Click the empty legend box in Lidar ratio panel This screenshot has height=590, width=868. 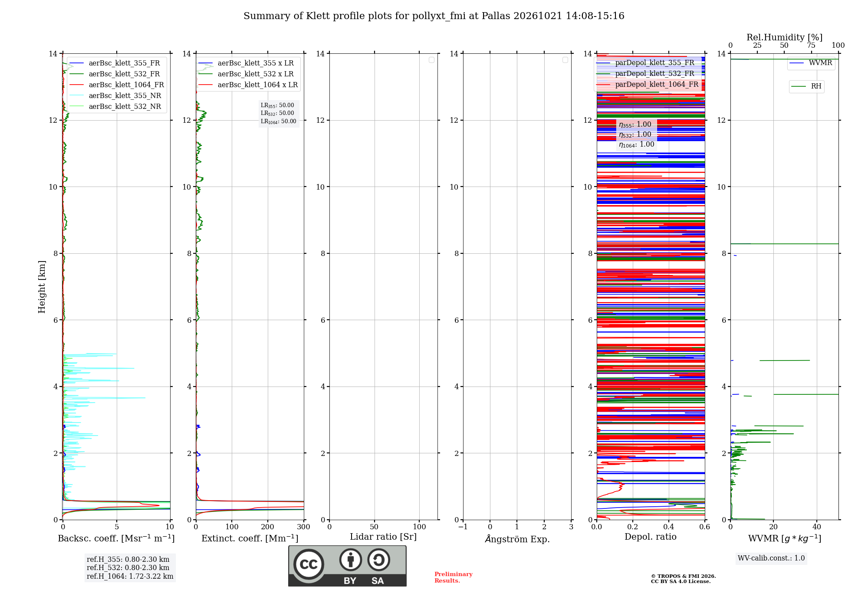[x=431, y=60]
